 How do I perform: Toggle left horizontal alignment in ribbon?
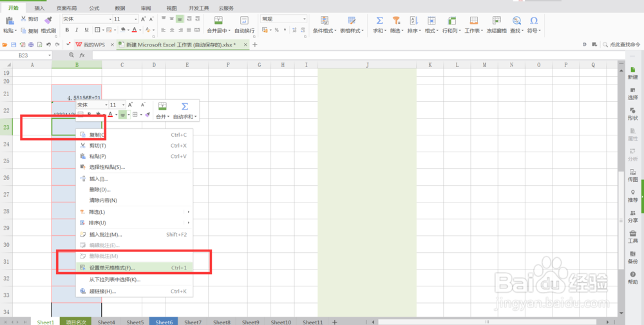pos(164,30)
